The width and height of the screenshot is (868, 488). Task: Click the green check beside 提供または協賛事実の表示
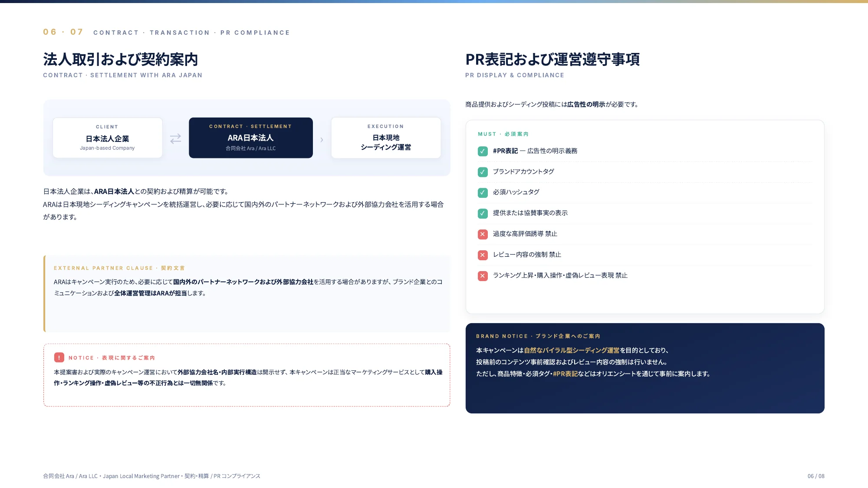tap(483, 213)
